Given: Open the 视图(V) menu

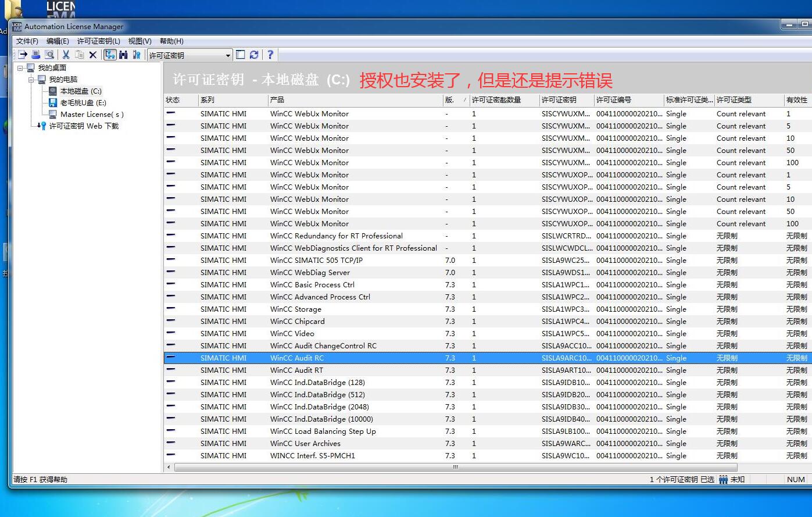Looking at the screenshot, I should coord(139,41).
